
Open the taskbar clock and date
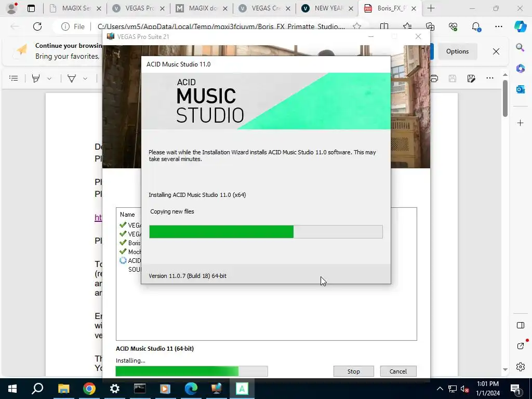[x=487, y=389]
